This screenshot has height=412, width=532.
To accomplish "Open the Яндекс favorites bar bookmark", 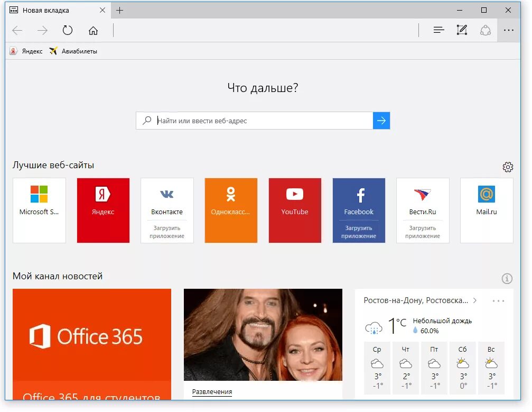I will [x=26, y=51].
